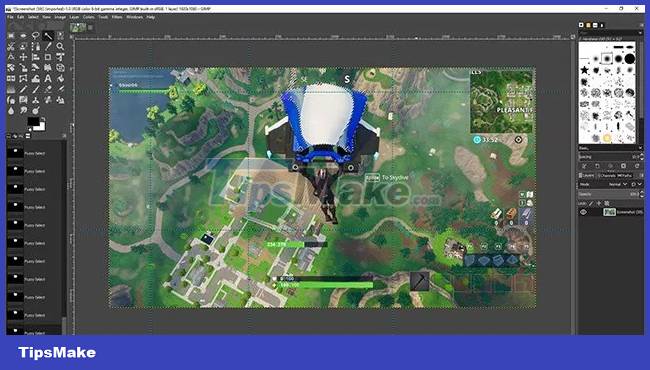
Task: Select the Crop tool
Action: 48,57
